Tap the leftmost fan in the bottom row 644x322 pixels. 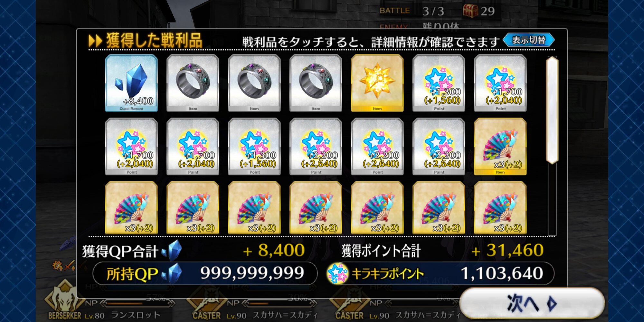coord(131,208)
